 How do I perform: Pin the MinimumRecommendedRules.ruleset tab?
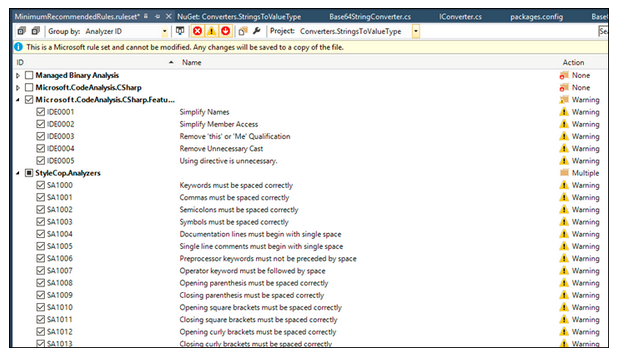pos(158,17)
